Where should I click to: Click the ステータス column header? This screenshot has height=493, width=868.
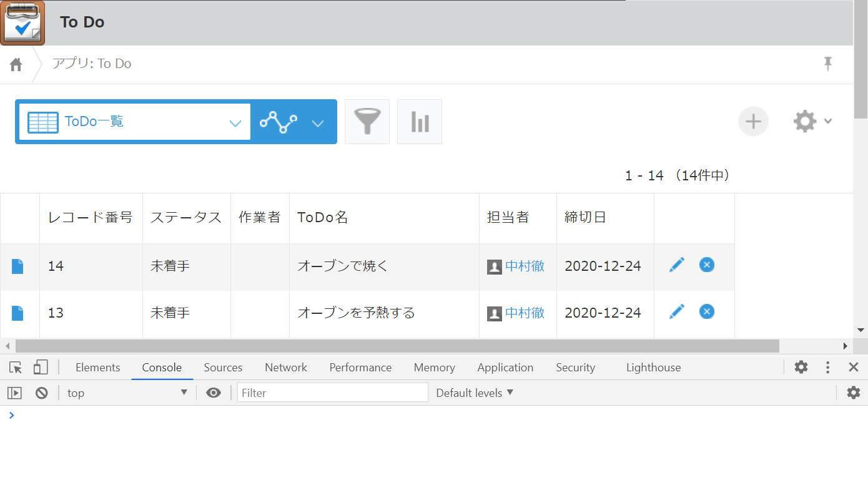pyautogui.click(x=186, y=218)
